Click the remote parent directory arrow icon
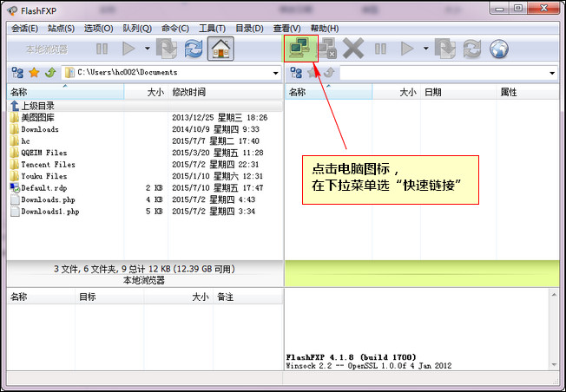566x392 pixels. pyautogui.click(x=328, y=73)
